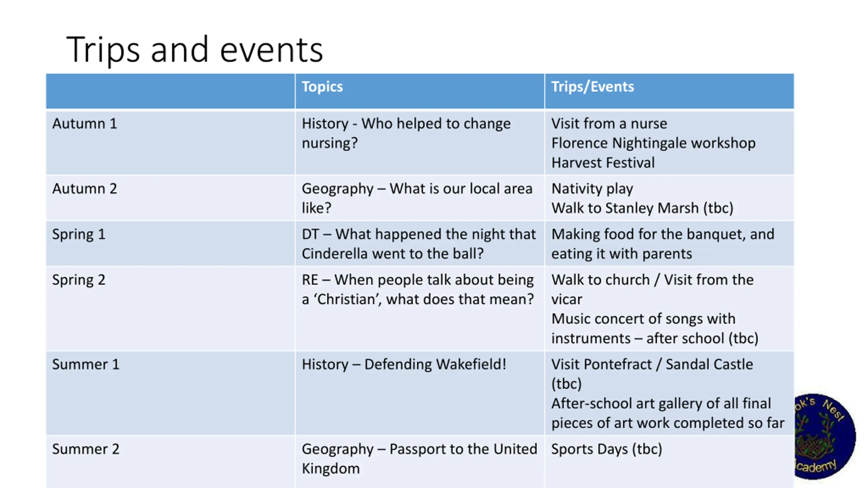Click the 'Defending Wakefield!' topic text
The height and width of the screenshot is (488, 868).
(x=404, y=365)
